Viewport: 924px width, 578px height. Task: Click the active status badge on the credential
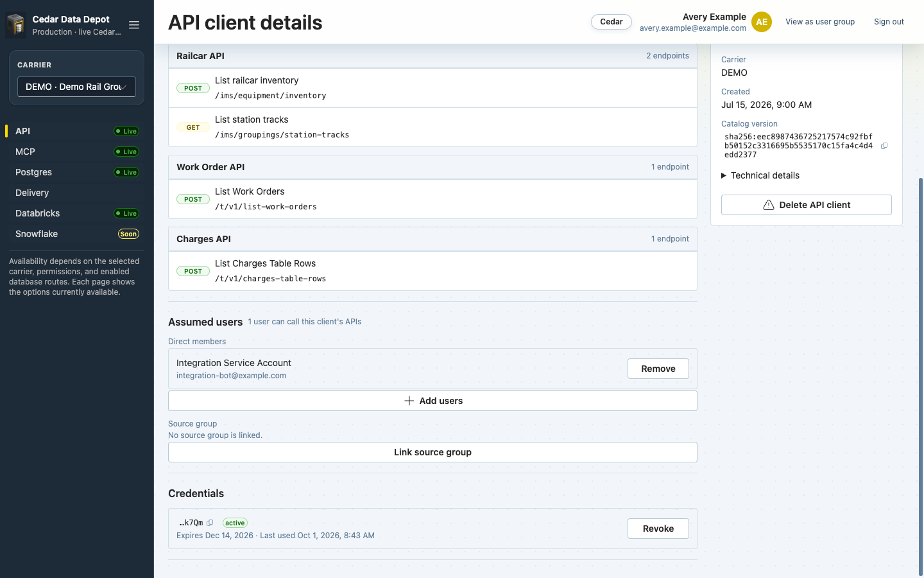(235, 523)
